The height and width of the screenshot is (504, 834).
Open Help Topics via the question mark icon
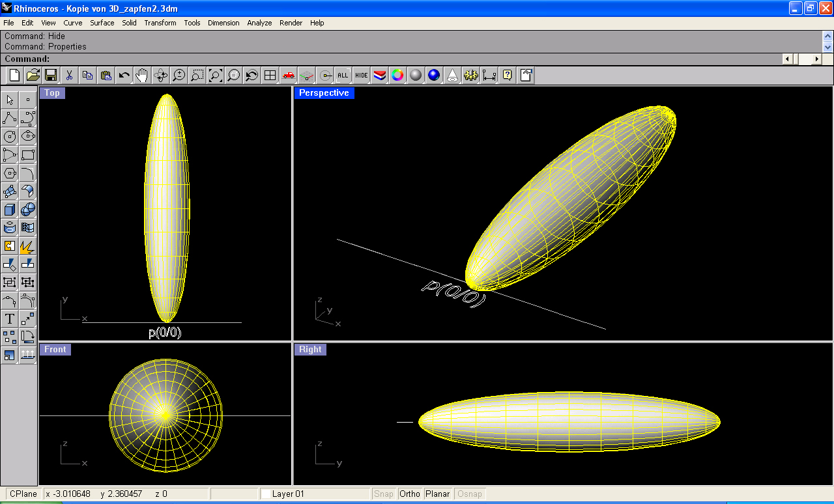(507, 76)
